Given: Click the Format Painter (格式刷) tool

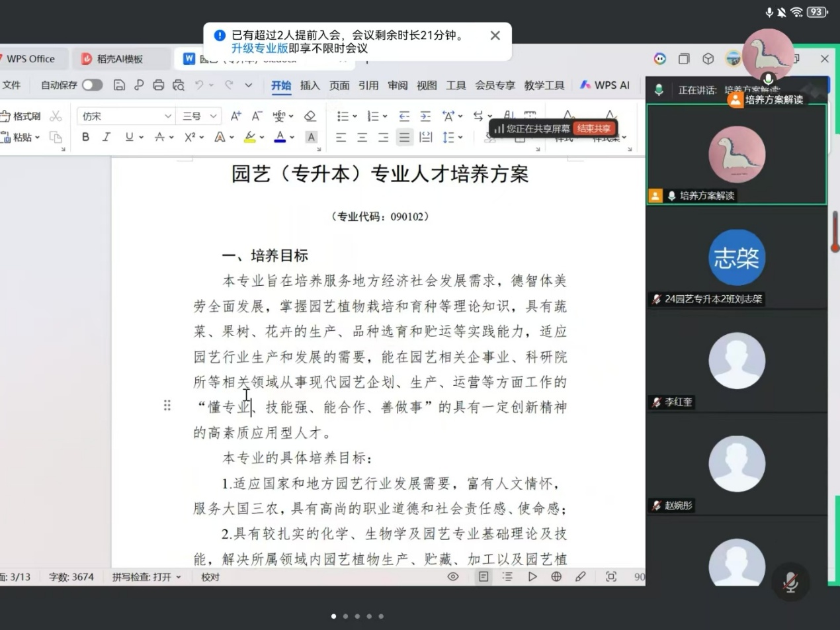Looking at the screenshot, I should click(21, 116).
